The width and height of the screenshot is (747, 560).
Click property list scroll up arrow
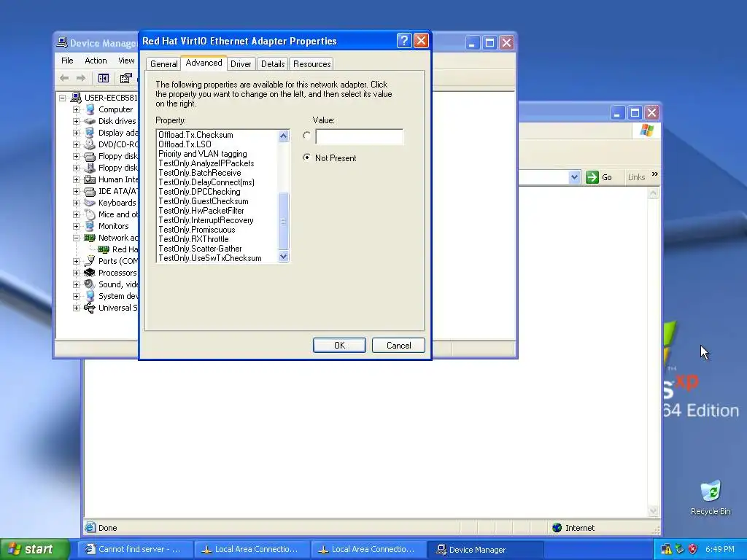tap(284, 136)
